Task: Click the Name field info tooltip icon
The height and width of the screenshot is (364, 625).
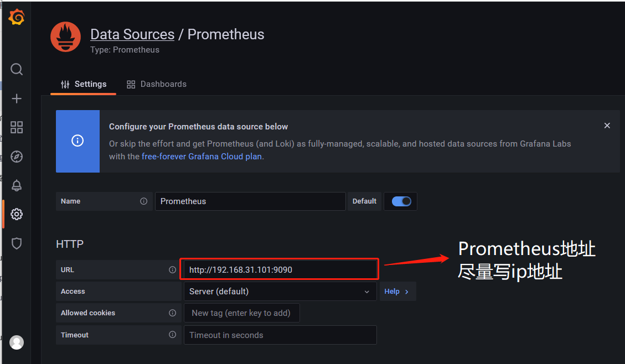Action: pos(143,201)
